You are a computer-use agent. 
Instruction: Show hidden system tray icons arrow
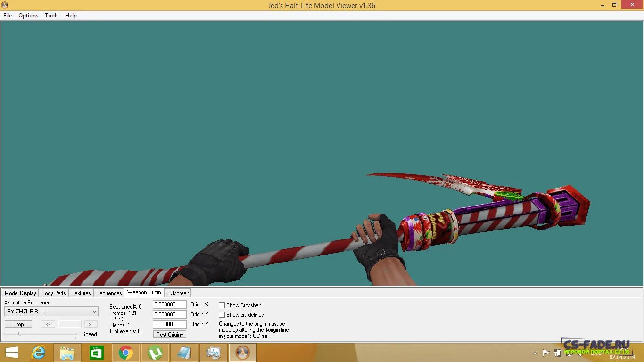coord(535,353)
